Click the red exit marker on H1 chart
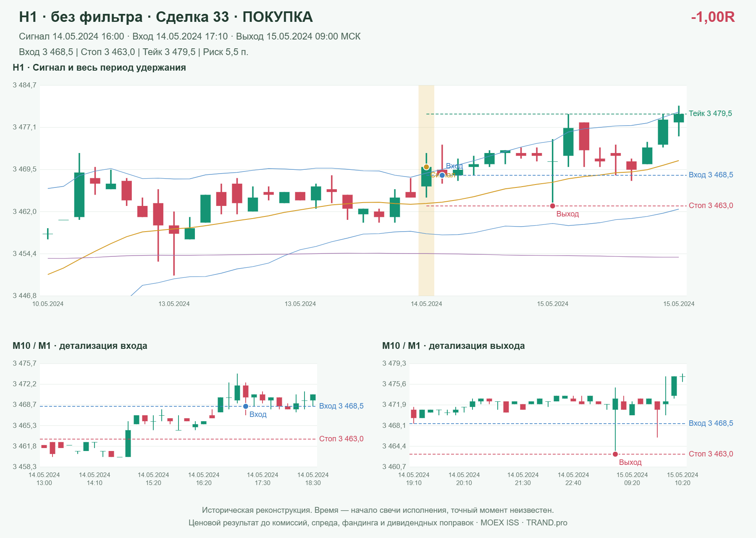Viewport: 756px width, 538px height. tap(553, 206)
